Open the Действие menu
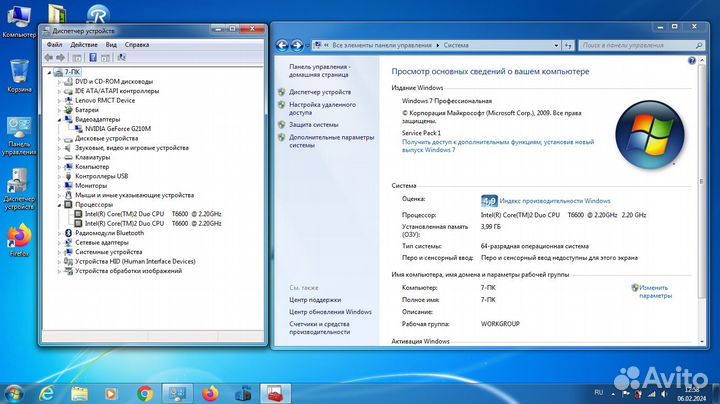 tap(84, 45)
